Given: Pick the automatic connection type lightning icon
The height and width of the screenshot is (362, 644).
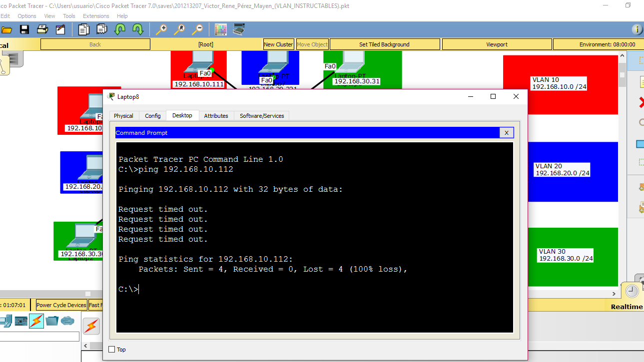Looking at the screenshot, I should click(91, 327).
